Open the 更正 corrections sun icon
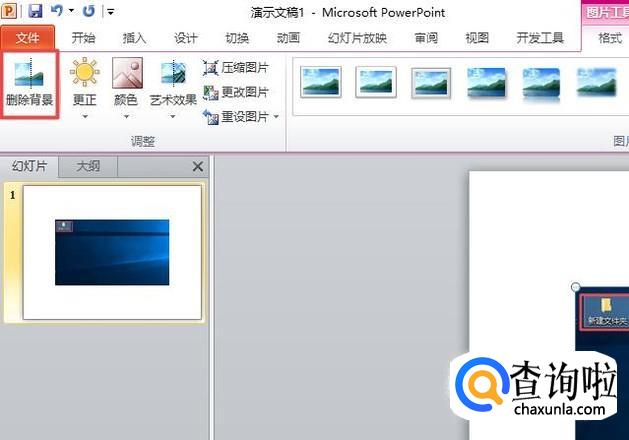 coord(85,72)
